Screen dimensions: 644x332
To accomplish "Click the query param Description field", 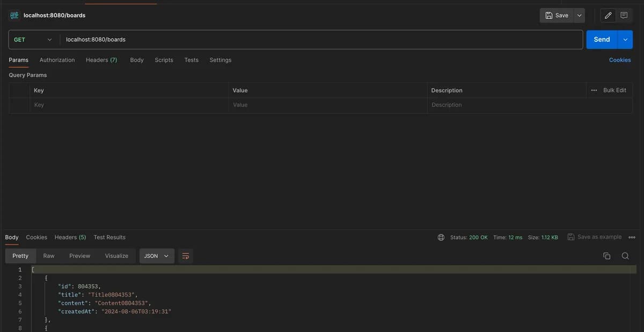I will 530,105.
